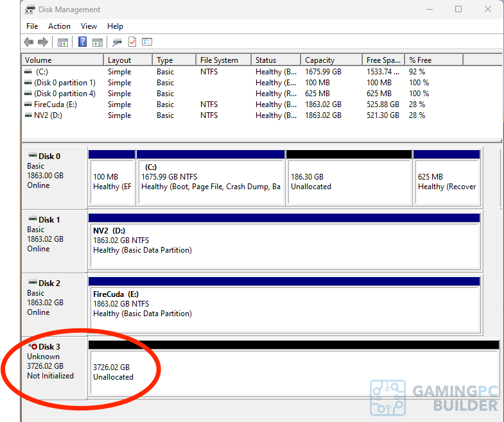Screen dimensions: 504x422
Task: Open the View menu
Action: coord(89,26)
